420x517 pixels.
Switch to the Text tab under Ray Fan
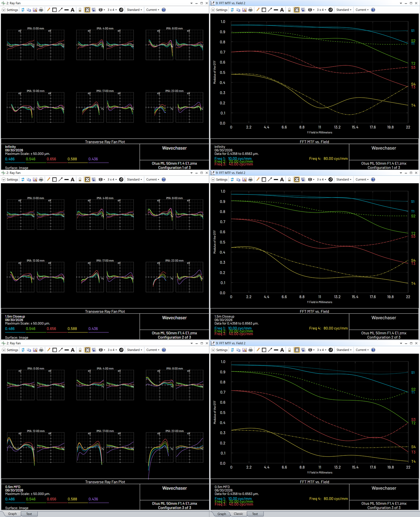pos(29,514)
